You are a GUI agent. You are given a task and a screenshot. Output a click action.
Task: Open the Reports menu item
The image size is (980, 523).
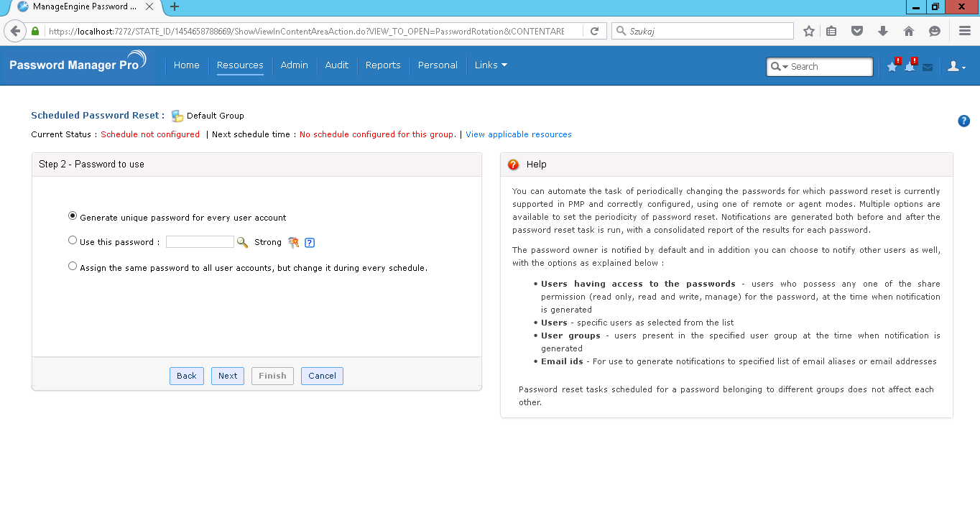pos(383,65)
